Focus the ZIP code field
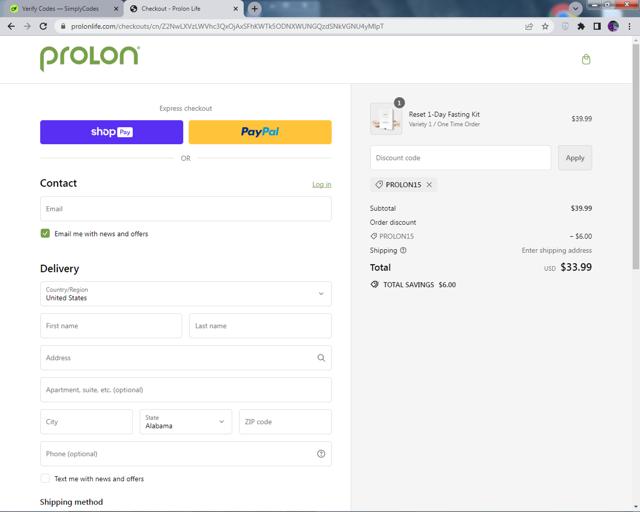This screenshot has height=512, width=640. pos(285,422)
